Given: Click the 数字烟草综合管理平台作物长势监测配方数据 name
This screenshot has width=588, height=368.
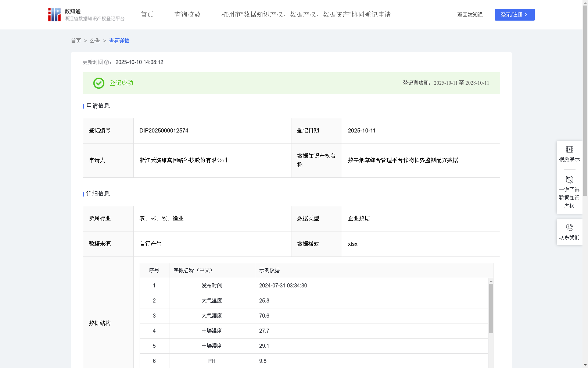Looking at the screenshot, I should coord(403,160).
